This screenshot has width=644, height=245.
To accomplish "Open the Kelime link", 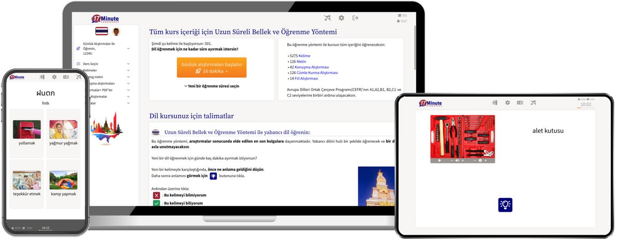I will (x=305, y=56).
